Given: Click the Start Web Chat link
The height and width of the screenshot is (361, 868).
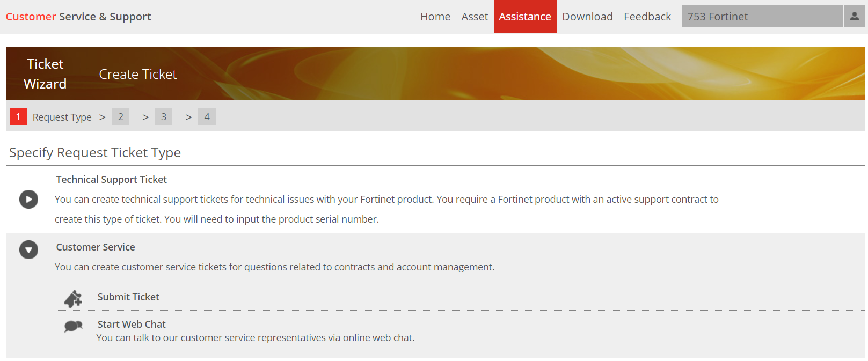Looking at the screenshot, I should pos(132,324).
